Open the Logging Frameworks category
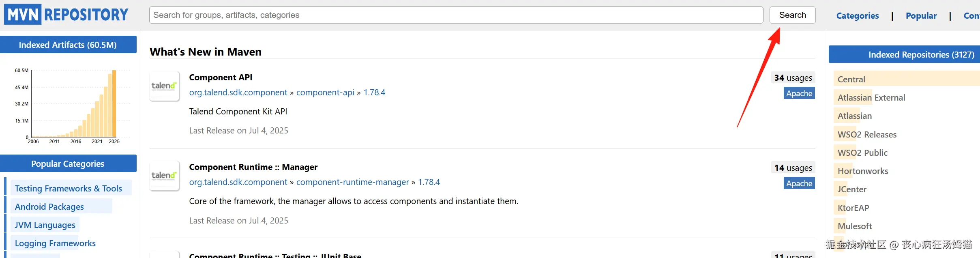 tap(55, 243)
